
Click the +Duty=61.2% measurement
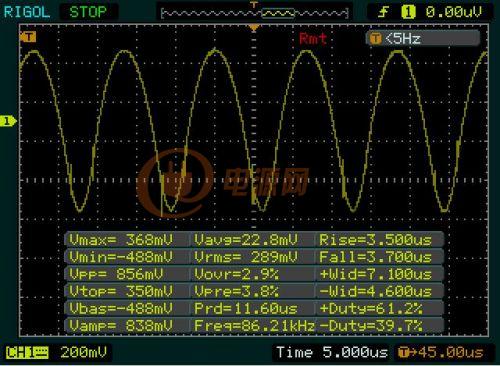(x=371, y=308)
